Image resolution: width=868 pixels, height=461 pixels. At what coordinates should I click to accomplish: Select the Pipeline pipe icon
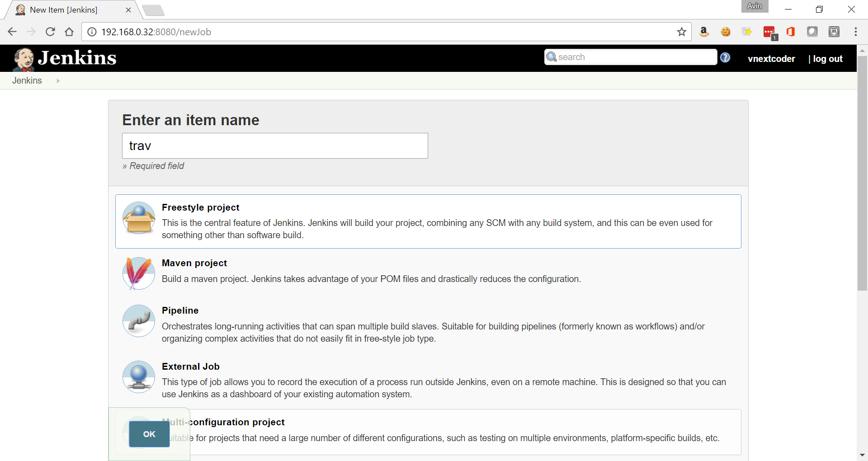[139, 321]
